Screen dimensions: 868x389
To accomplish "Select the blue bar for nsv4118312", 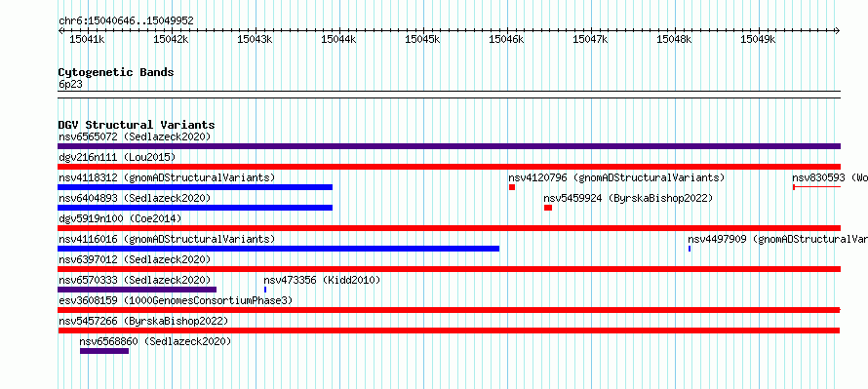I will click(195, 187).
